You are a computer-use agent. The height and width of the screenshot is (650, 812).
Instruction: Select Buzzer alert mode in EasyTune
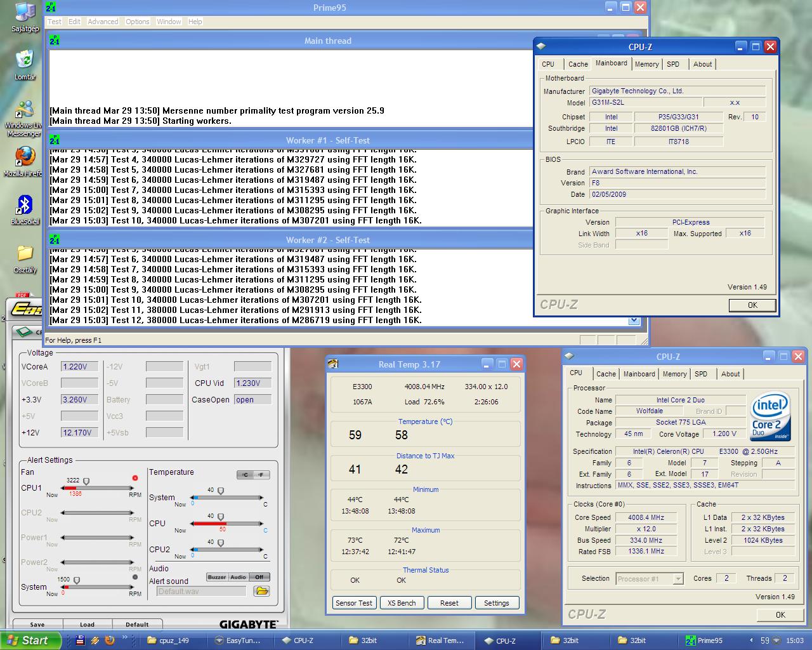coord(217,577)
